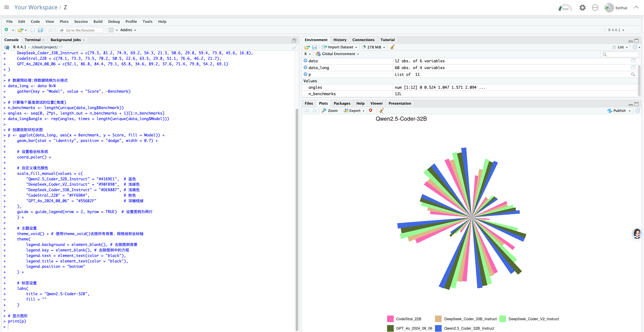The width and height of the screenshot is (644, 332).
Task: Open the workspace settings gear icon
Action: (582, 8)
